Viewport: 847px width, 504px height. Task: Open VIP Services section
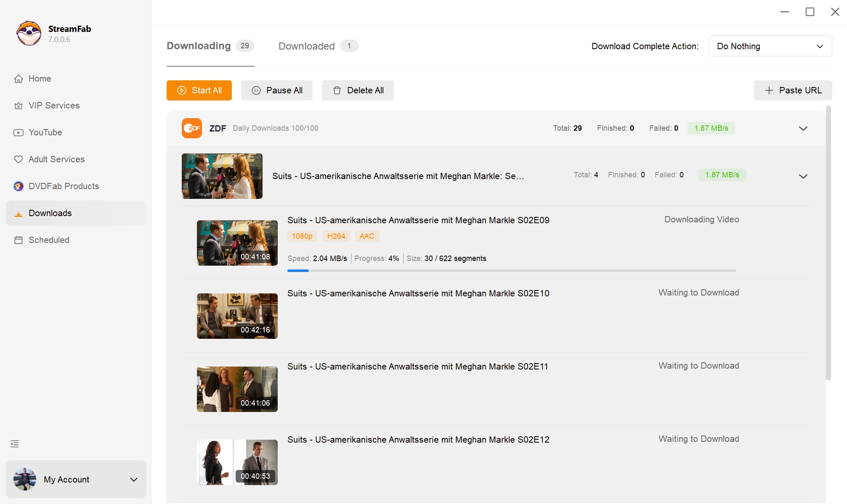click(54, 106)
